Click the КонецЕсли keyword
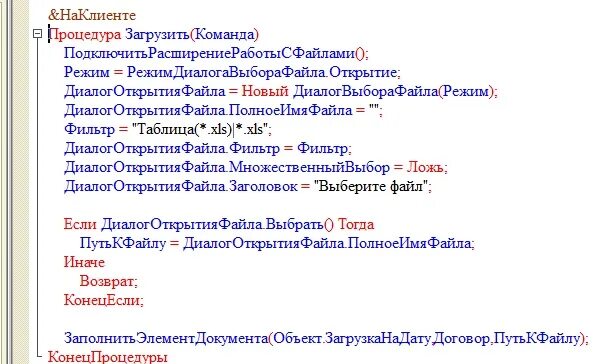The image size is (605, 364). 103,300
